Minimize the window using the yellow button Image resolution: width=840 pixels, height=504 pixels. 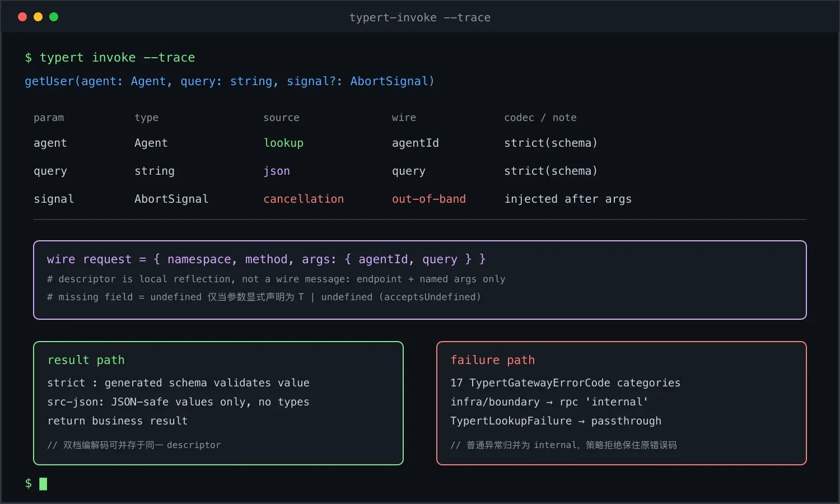click(38, 17)
